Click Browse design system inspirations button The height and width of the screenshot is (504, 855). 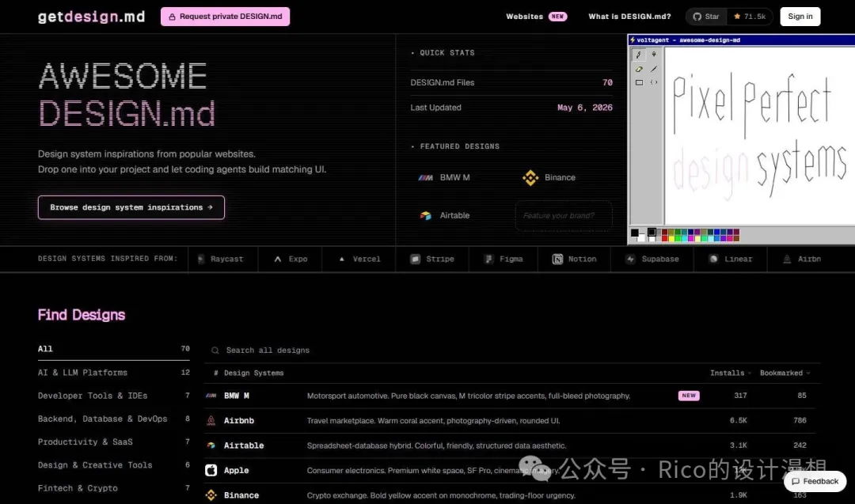point(131,207)
